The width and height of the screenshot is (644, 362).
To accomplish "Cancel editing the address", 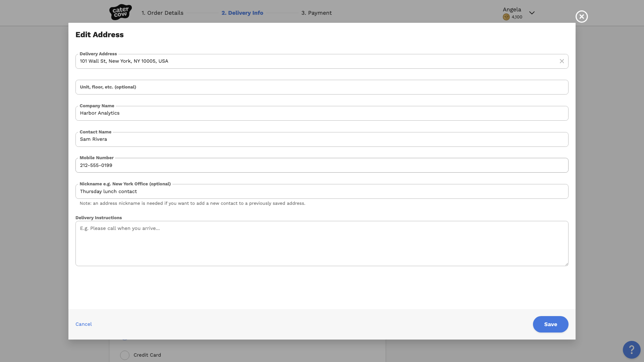I will coord(84,324).
